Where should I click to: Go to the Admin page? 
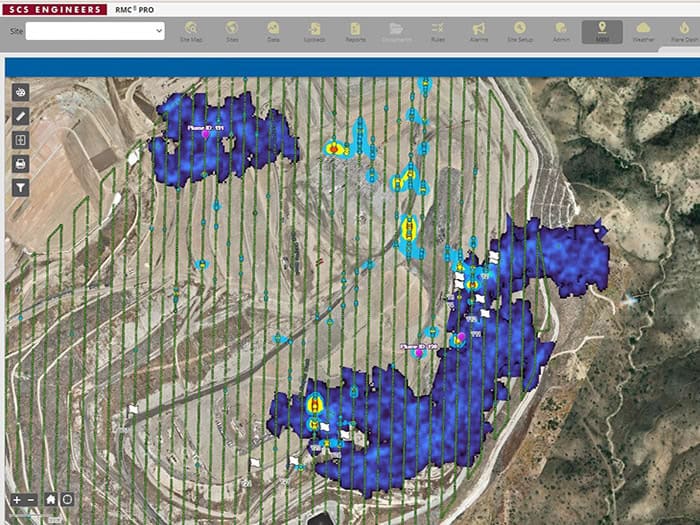pyautogui.click(x=561, y=32)
